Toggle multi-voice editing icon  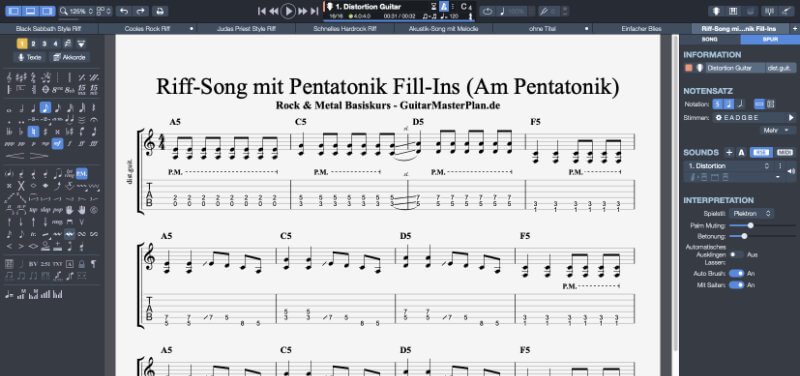tap(68, 44)
